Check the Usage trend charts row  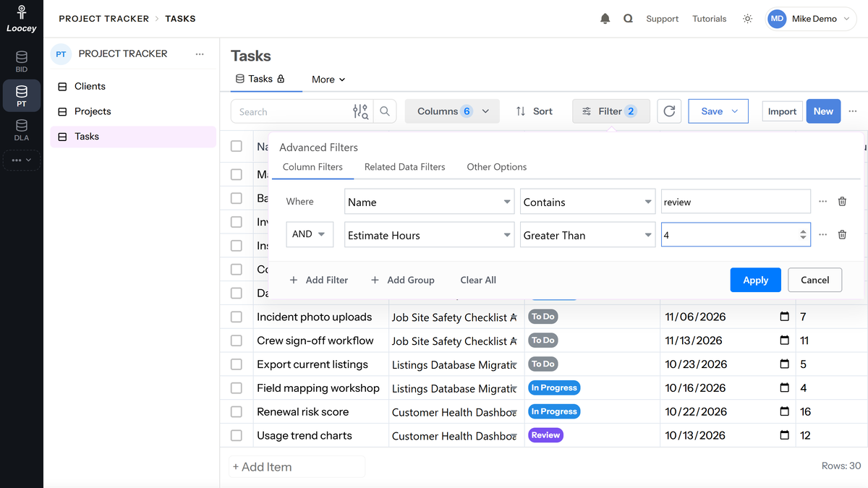point(237,435)
